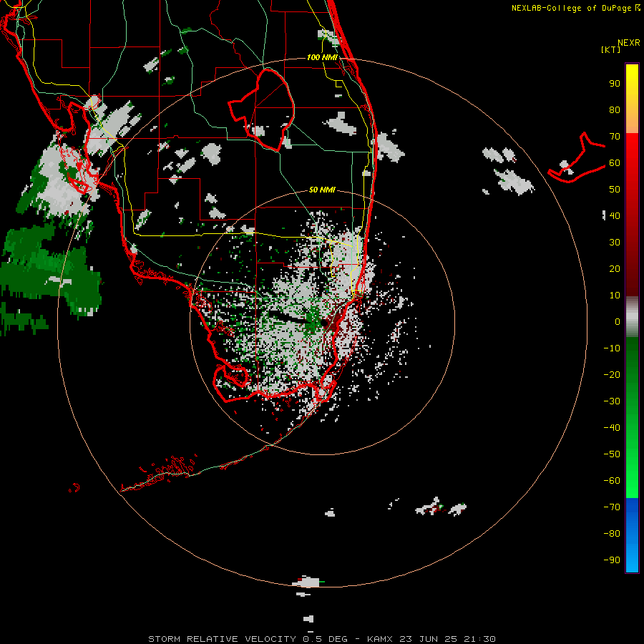
Task: Click the 0.5 DEG elevation text in the footer
Action: coord(326,639)
